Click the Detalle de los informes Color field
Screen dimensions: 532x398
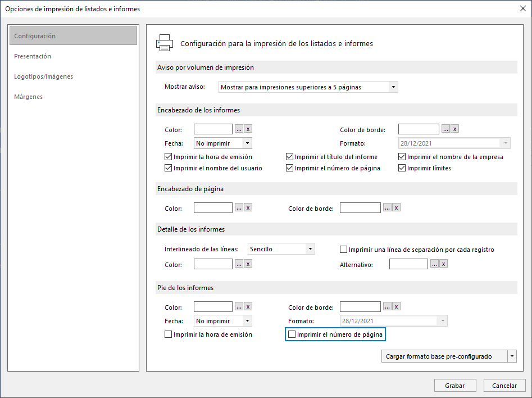(213, 264)
